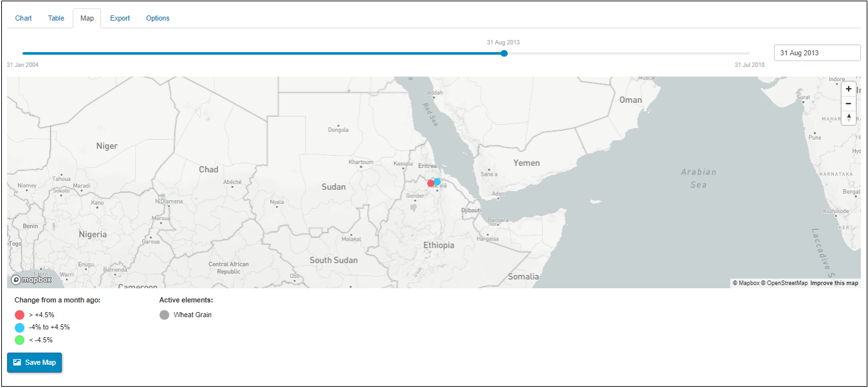Viewport: 868px width, 388px height.
Task: Click the red map marker in Ethiopia
Action: 431,183
